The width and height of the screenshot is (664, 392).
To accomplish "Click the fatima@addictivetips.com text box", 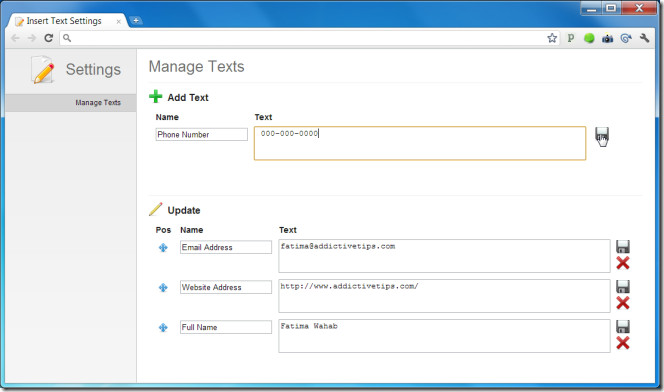I will (x=444, y=256).
